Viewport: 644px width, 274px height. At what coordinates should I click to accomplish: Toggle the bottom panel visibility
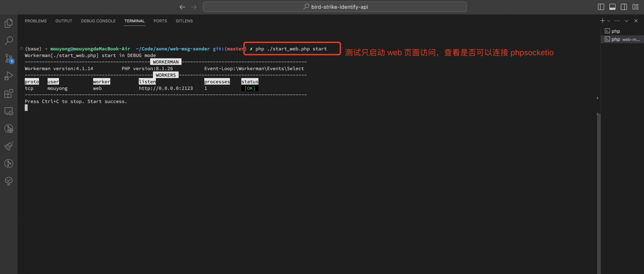coord(613,7)
